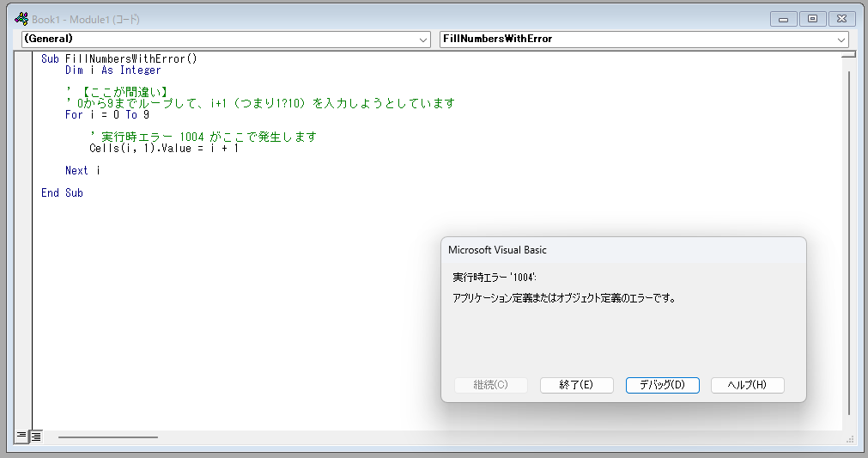The height and width of the screenshot is (458, 868).
Task: Click the split bar above vertical scrollbar
Action: [x=849, y=54]
